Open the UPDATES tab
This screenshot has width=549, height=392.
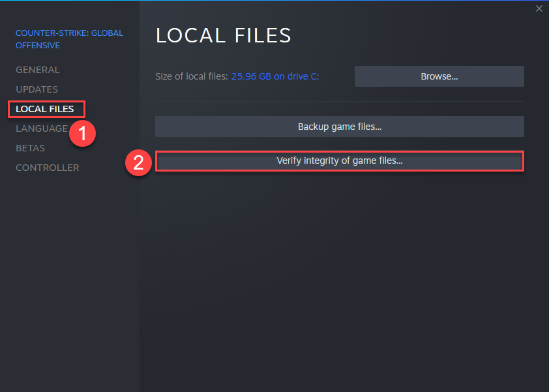[x=37, y=89]
